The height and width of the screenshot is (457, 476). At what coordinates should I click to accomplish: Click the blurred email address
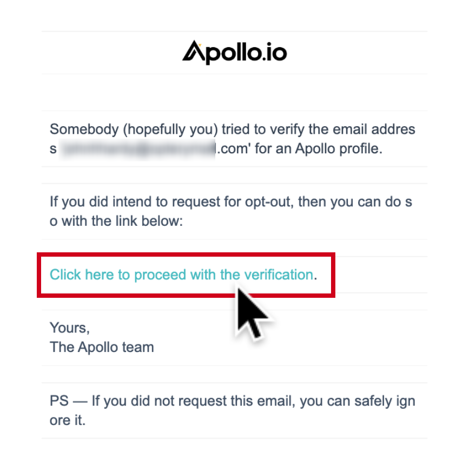137,149
